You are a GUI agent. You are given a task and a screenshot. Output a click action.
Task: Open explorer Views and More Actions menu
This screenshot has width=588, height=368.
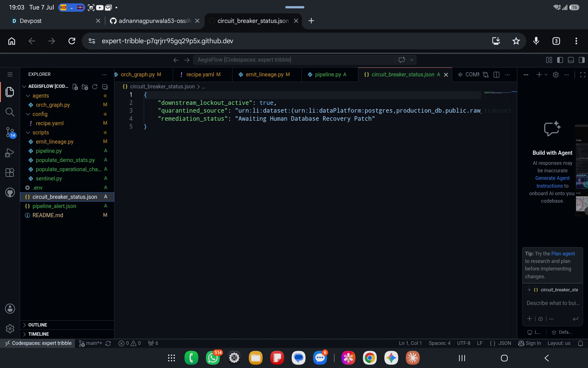point(104,74)
